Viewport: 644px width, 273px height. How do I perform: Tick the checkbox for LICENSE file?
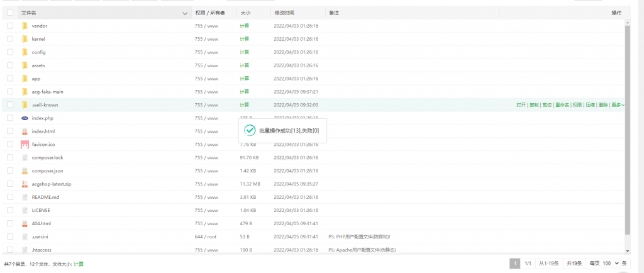click(x=10, y=210)
